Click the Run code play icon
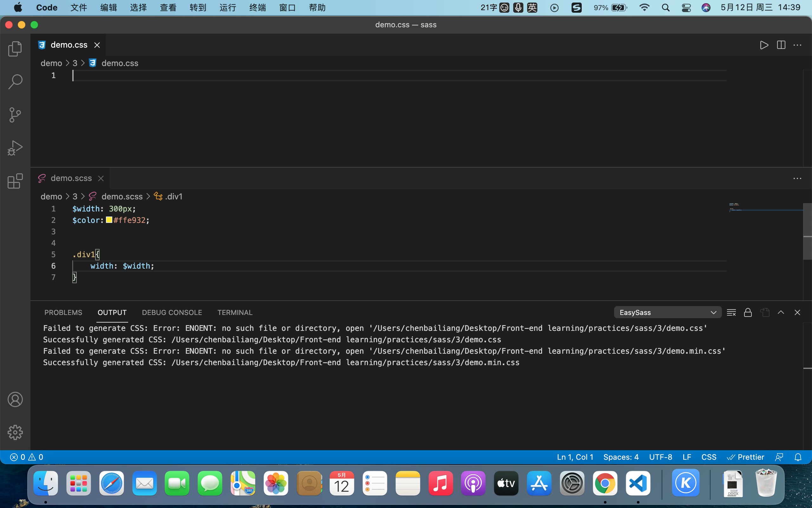The height and width of the screenshot is (508, 812). [x=764, y=45]
